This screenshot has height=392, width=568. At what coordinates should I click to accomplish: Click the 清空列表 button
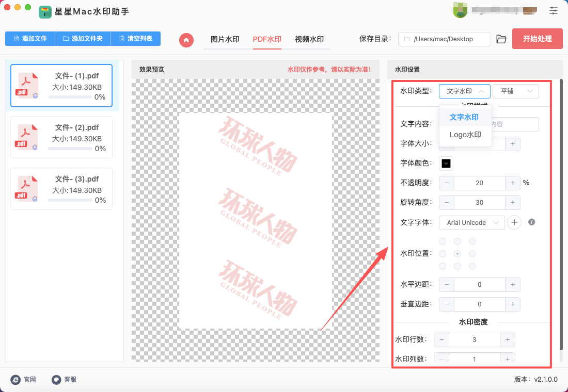pos(135,39)
